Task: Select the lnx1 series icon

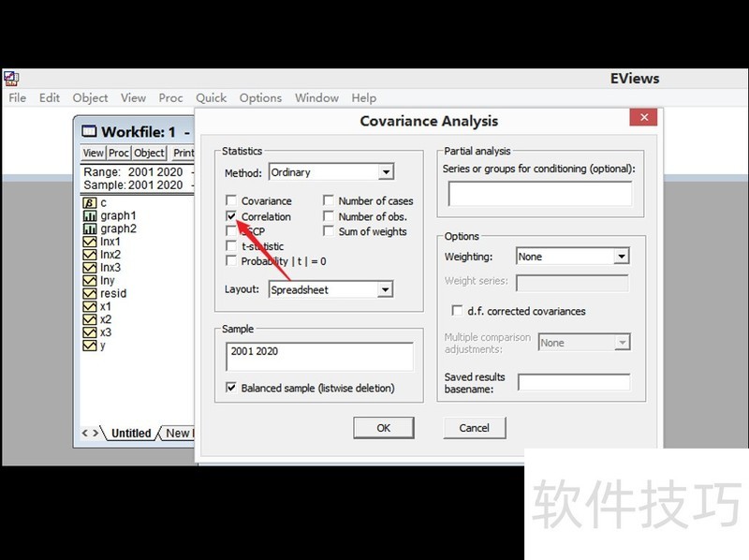Action: click(89, 242)
